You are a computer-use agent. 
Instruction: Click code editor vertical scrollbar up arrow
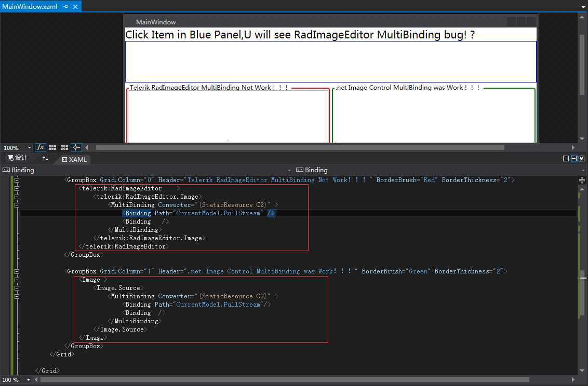pos(582,189)
